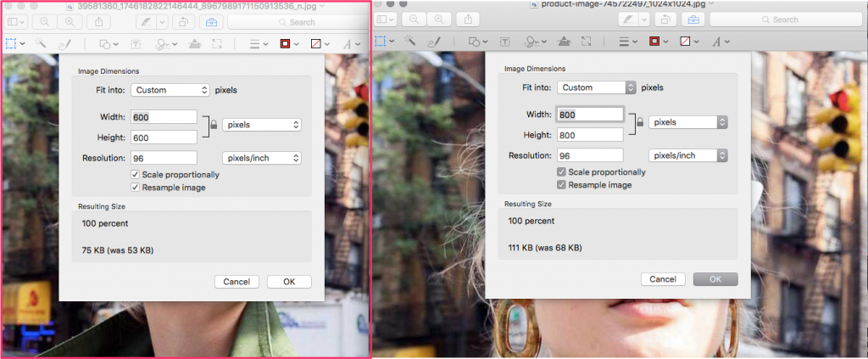Viewport: 868px width, 359px height.
Task: Open pixels/inch dropdown in right dialog
Action: click(x=687, y=155)
